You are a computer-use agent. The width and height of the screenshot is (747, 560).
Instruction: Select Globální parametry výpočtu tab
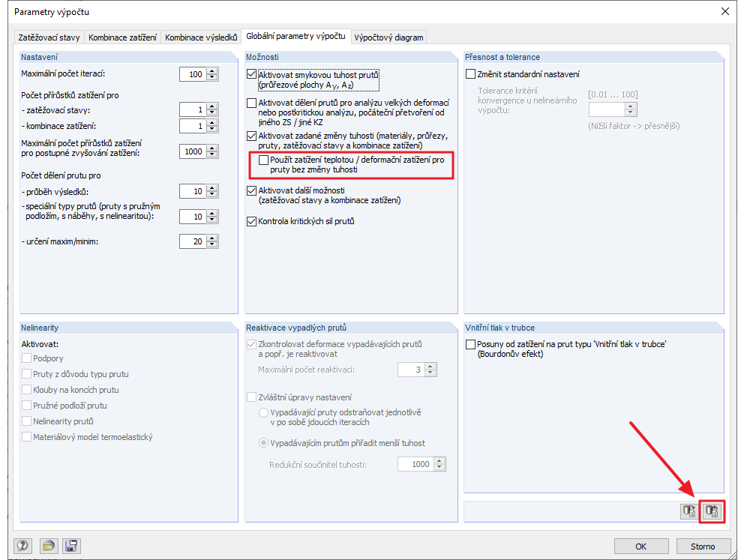click(295, 36)
